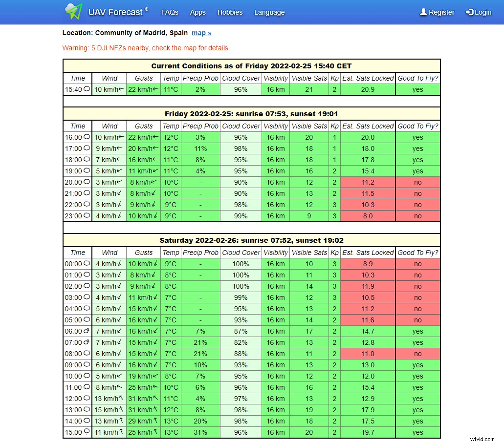Click the cloud icon beside Friday 23:00
504x444 pixels.
[x=87, y=216]
